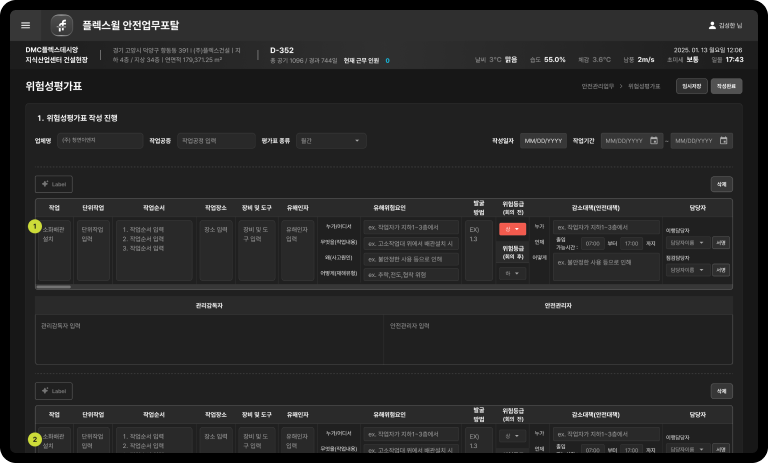The height and width of the screenshot is (463, 768).
Task: Click 안전관리자 입력 text area
Action: [x=558, y=340]
